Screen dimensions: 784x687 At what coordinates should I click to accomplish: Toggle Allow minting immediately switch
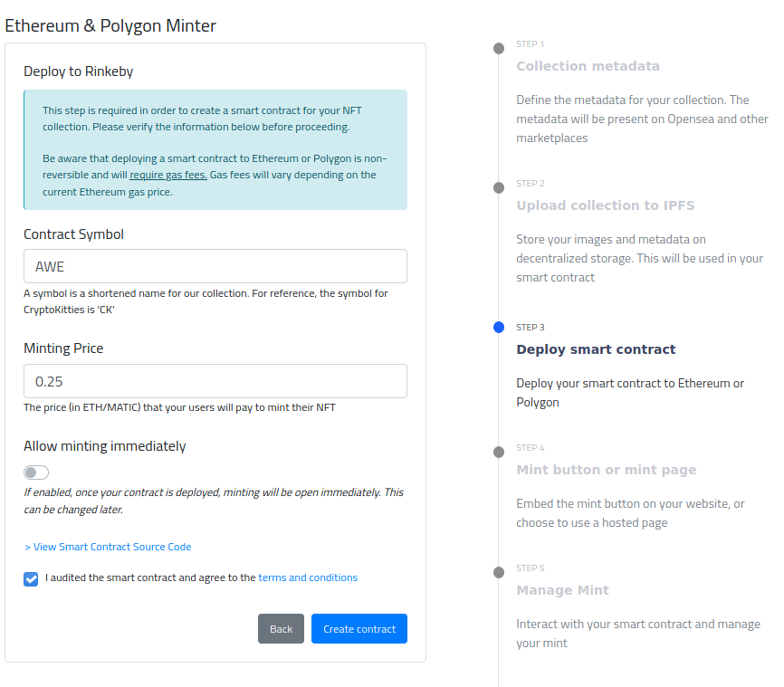(36, 472)
